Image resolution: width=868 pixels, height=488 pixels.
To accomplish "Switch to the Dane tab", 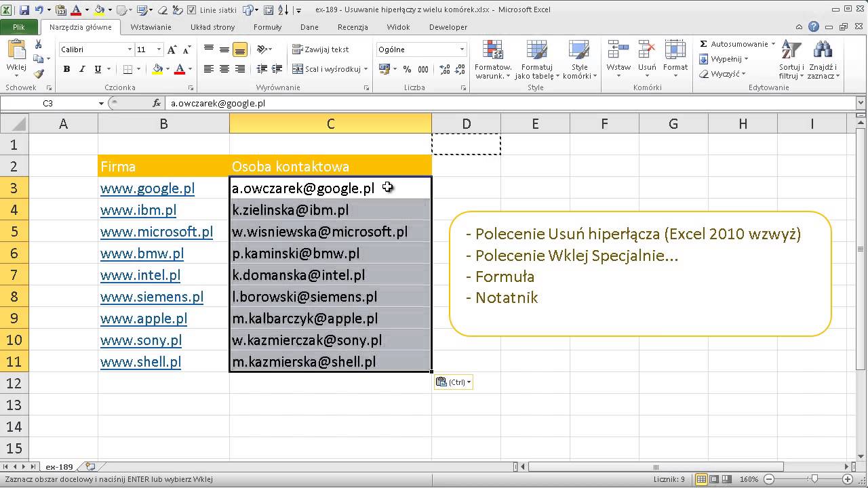I will tap(309, 27).
